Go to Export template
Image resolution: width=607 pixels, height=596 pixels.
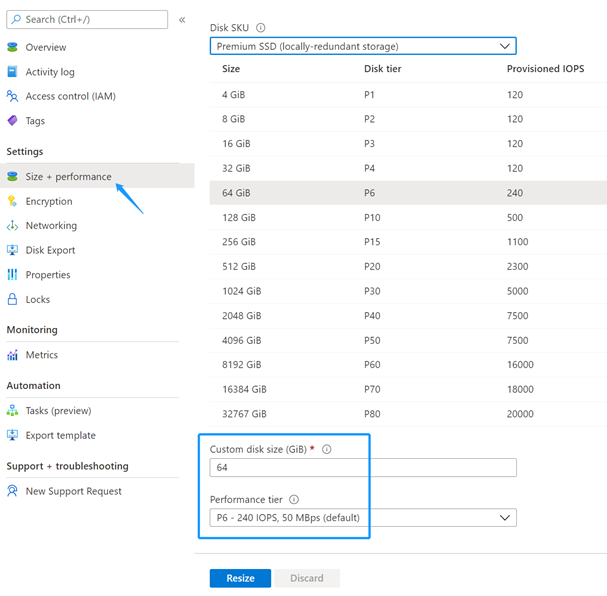61,436
